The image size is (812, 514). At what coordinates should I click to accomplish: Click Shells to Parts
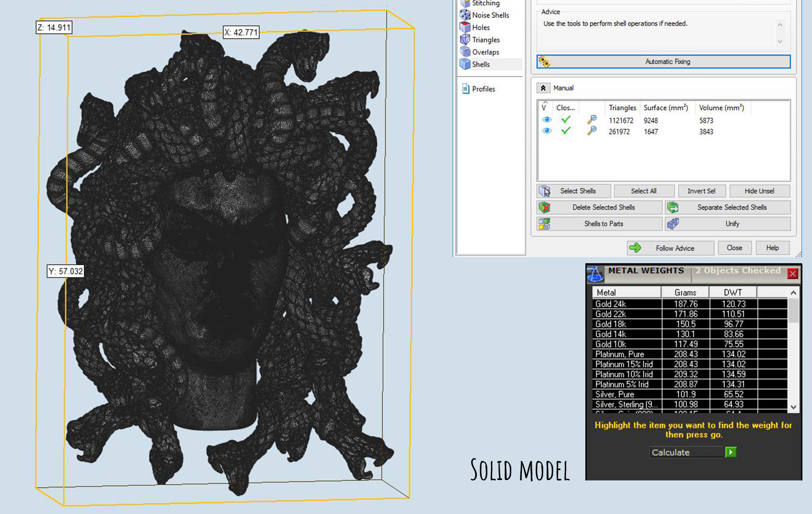pyautogui.click(x=599, y=224)
